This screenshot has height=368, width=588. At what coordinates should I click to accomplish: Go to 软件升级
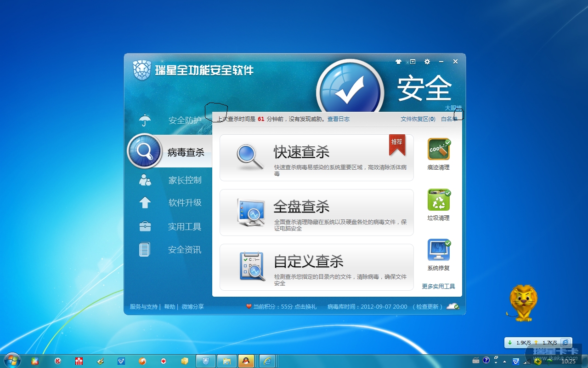click(x=185, y=203)
